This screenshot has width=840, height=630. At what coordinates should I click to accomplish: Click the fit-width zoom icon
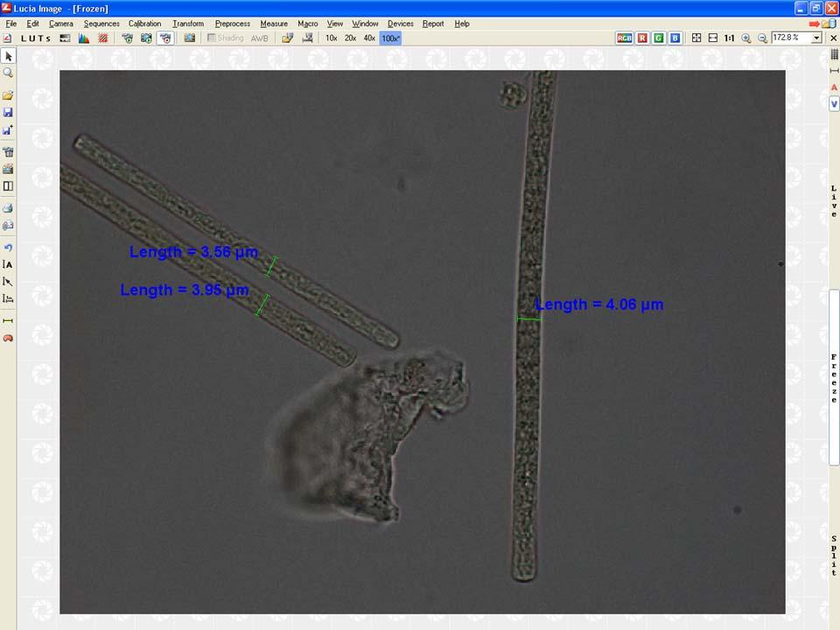[x=713, y=38]
